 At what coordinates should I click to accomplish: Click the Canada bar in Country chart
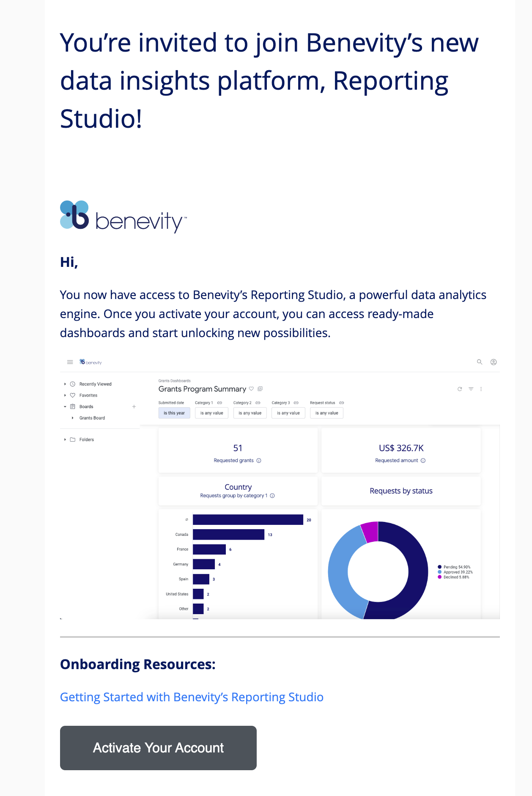[228, 535]
